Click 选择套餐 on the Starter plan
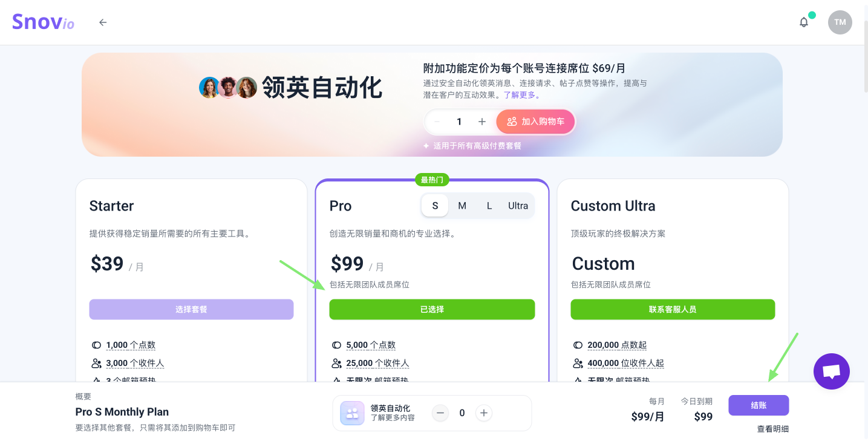 tap(191, 309)
